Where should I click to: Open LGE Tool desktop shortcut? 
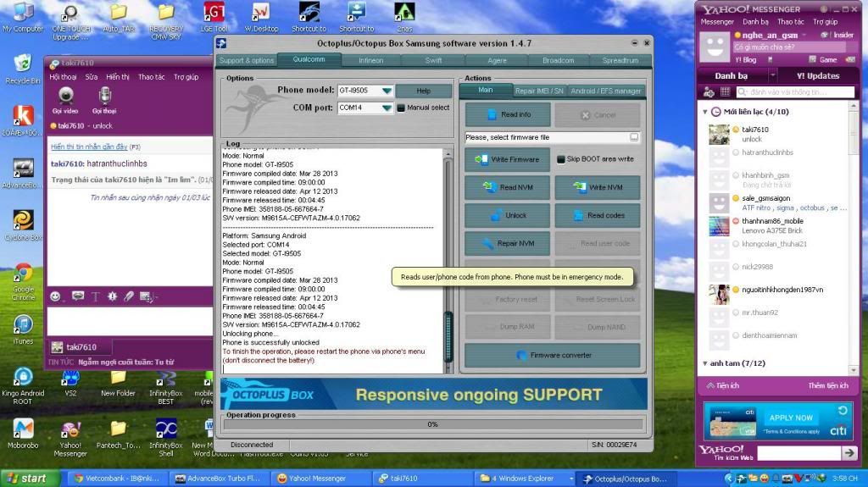pos(214,17)
